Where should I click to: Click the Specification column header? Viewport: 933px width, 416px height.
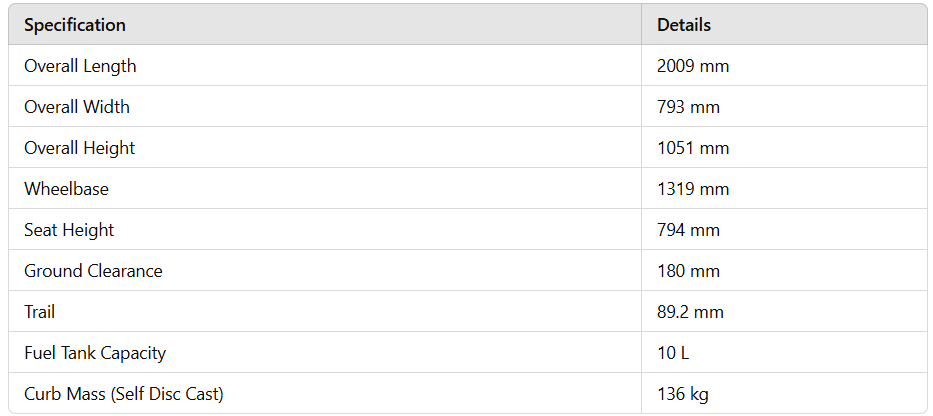pyautogui.click(x=75, y=25)
